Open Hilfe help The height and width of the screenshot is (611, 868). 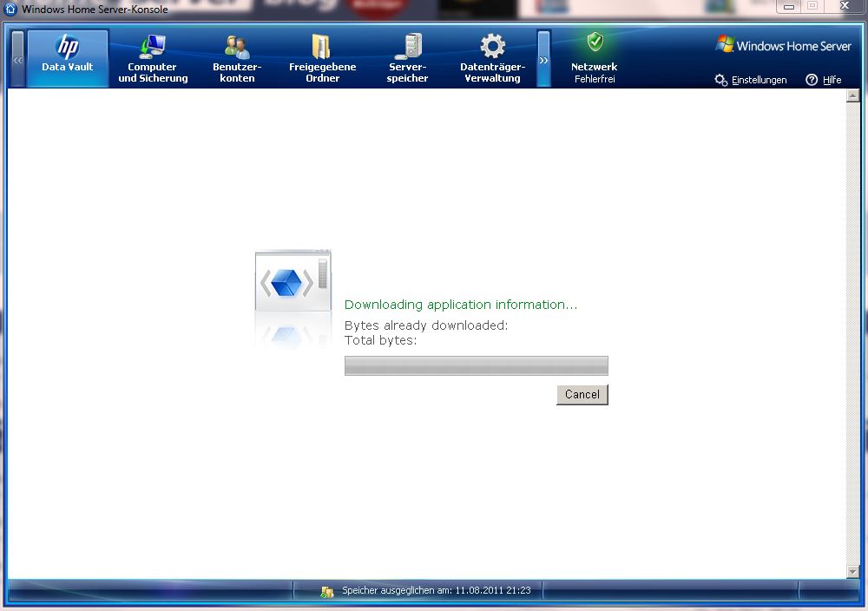824,80
